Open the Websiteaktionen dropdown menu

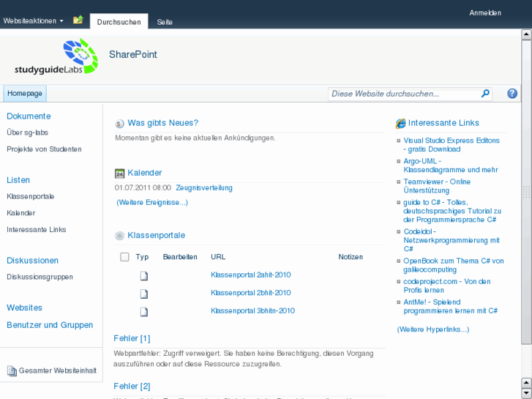pyautogui.click(x=33, y=20)
